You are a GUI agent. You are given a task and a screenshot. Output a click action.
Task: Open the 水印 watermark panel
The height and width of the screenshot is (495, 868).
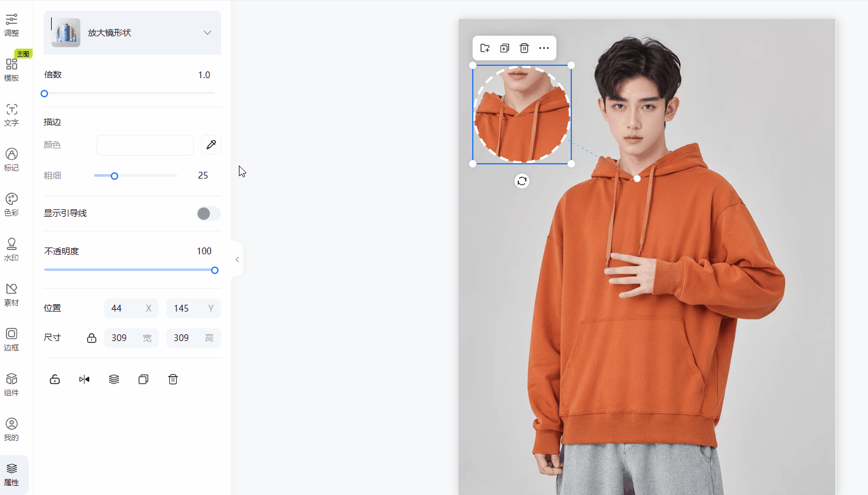point(12,250)
